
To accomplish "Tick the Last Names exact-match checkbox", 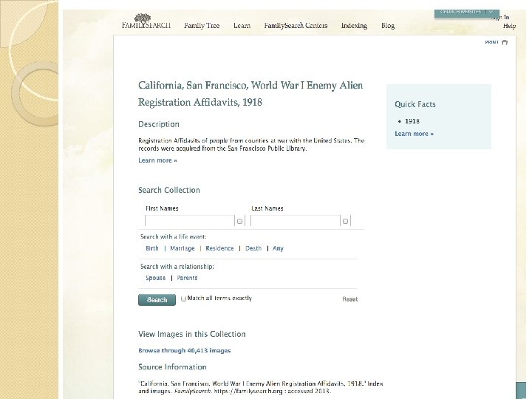I will click(x=345, y=221).
